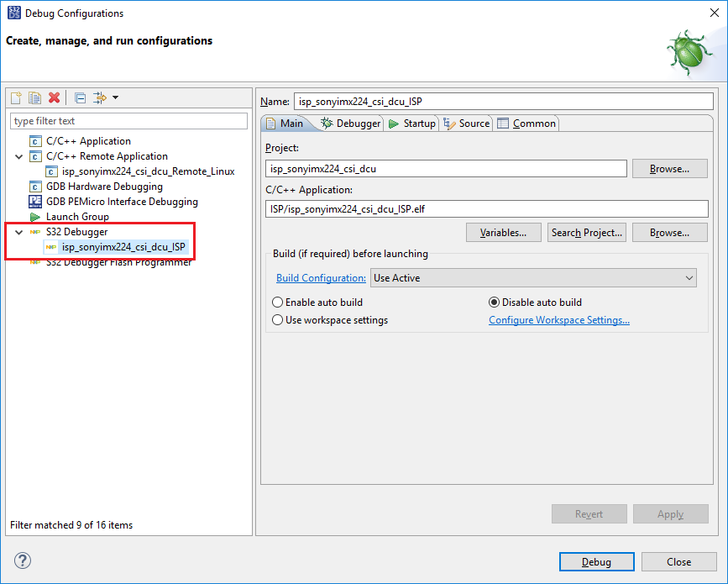Click the Close button at bottom
Screen dimensions: 728x584
point(678,561)
